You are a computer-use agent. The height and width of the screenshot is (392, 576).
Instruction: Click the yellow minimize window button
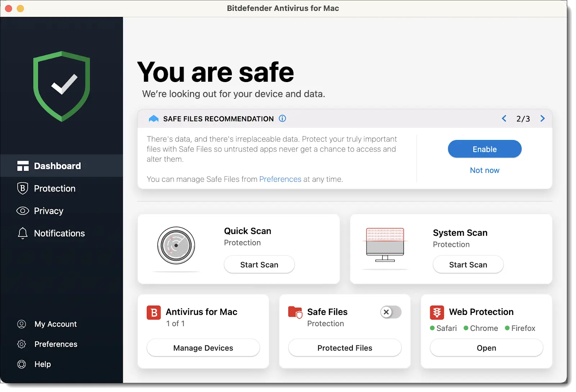(21, 8)
